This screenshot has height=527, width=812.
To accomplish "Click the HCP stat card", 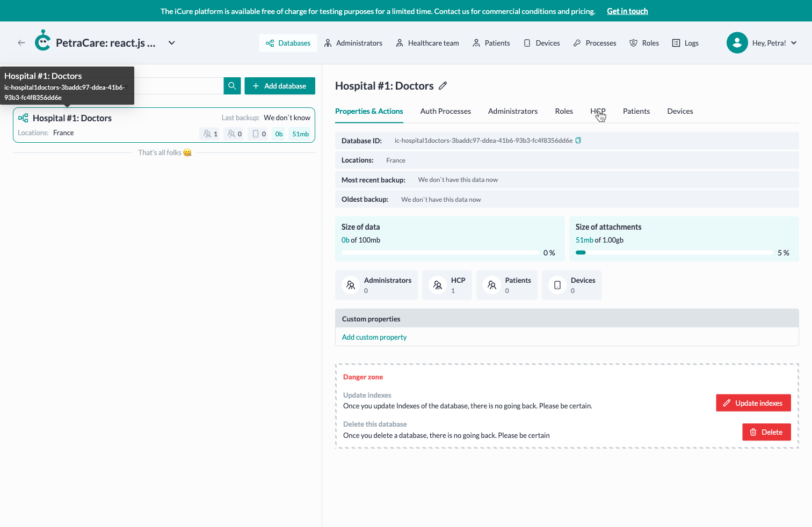I will click(x=447, y=285).
